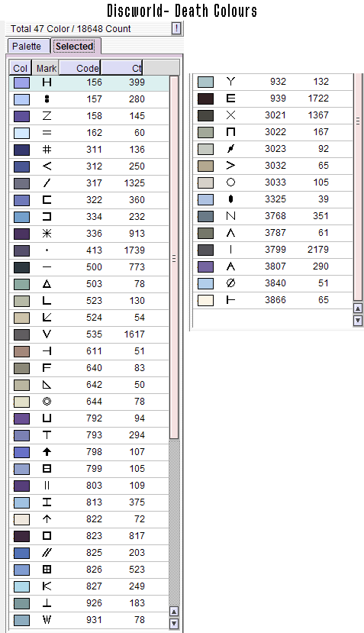
Task: Select color swatch for code 939
Action: point(206,99)
